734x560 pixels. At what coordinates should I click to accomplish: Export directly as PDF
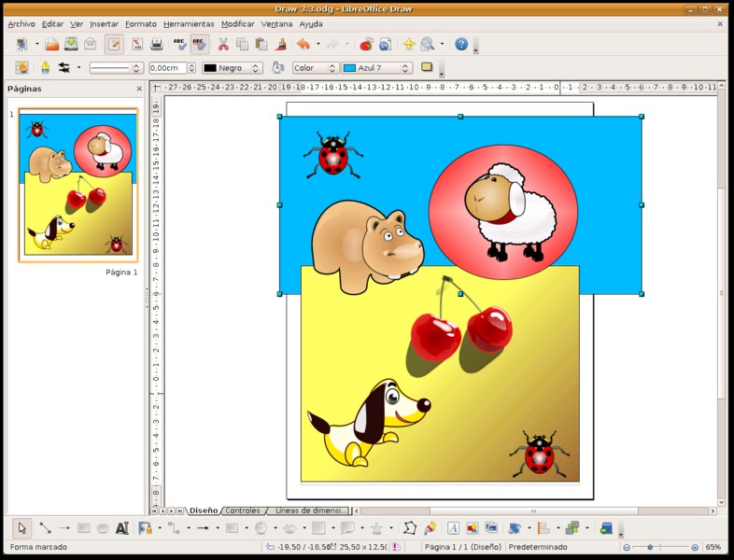(x=136, y=44)
